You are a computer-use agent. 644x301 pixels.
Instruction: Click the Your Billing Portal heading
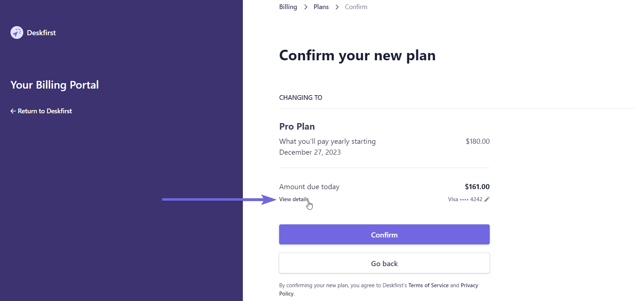54,85
